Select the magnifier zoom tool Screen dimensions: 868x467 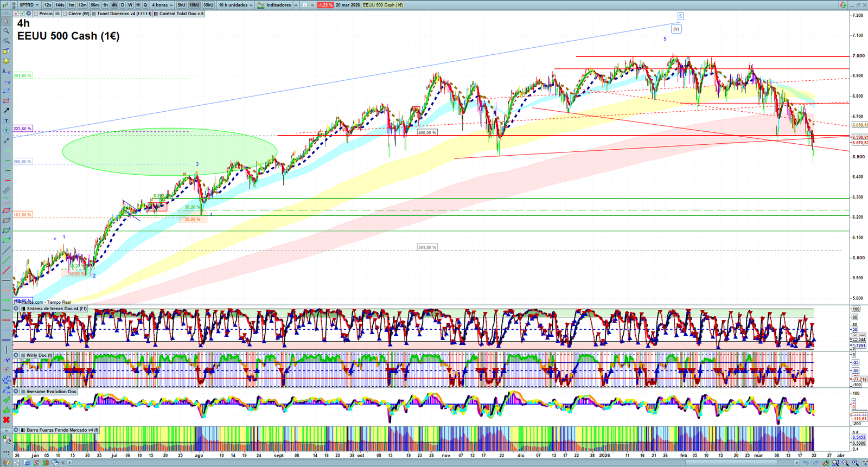[x=6, y=31]
